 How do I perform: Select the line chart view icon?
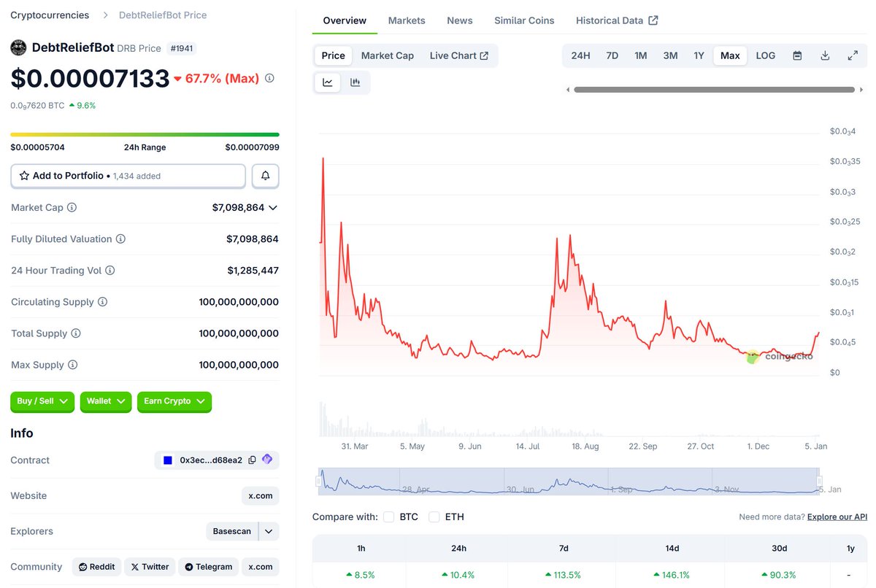328,82
